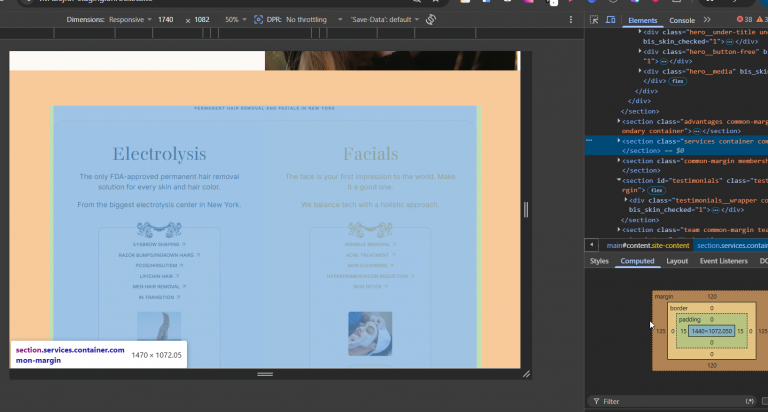Select main#content.site-content in the breadcrumb
The width and height of the screenshot is (768, 412).
[648, 245]
